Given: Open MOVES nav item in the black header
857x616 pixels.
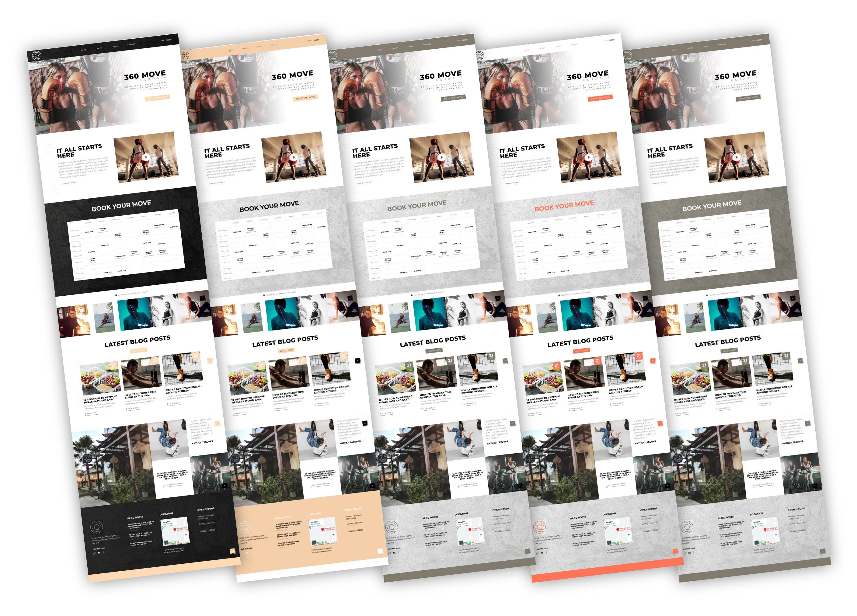Looking at the screenshot, I should click(x=99, y=48).
